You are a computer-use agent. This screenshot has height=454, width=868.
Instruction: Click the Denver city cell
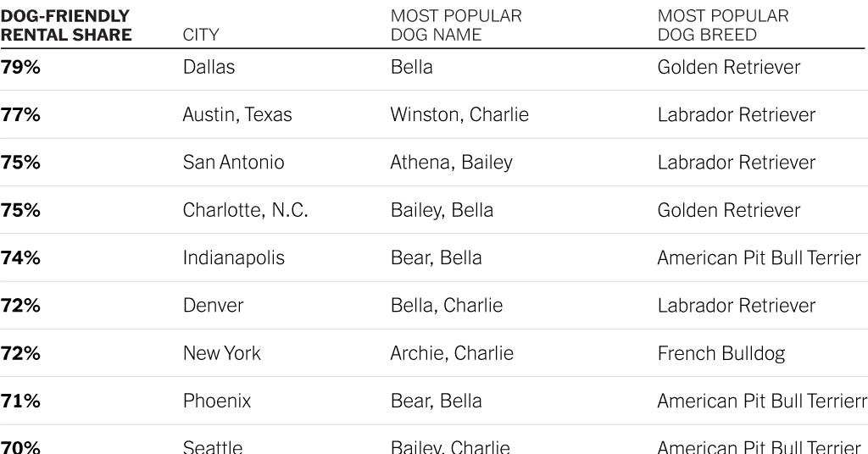(213, 305)
